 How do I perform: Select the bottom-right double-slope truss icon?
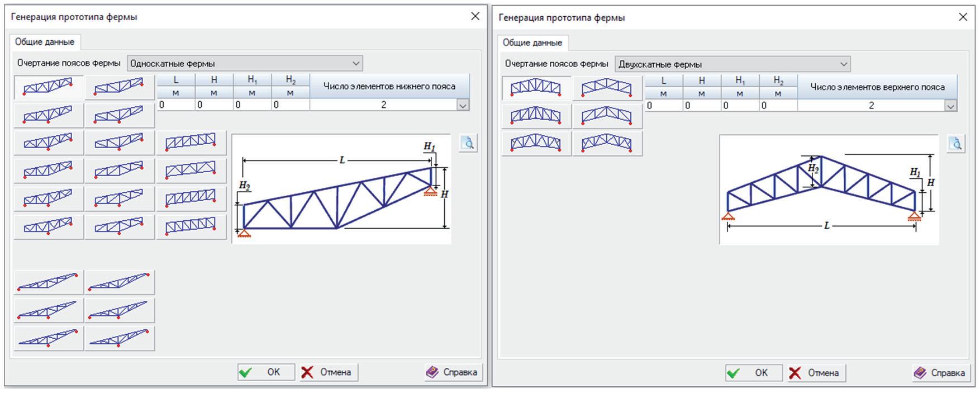click(x=607, y=144)
